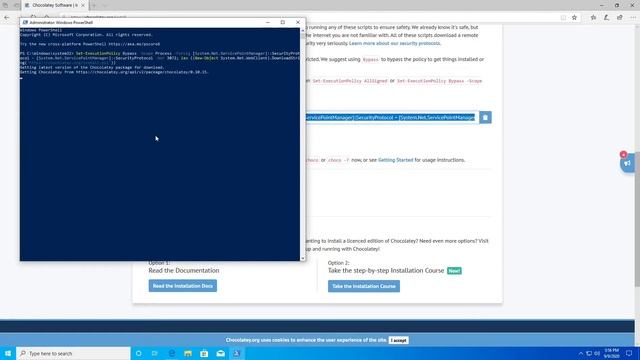
Task: Click Read the Installation Docs button
Action: [183, 286]
